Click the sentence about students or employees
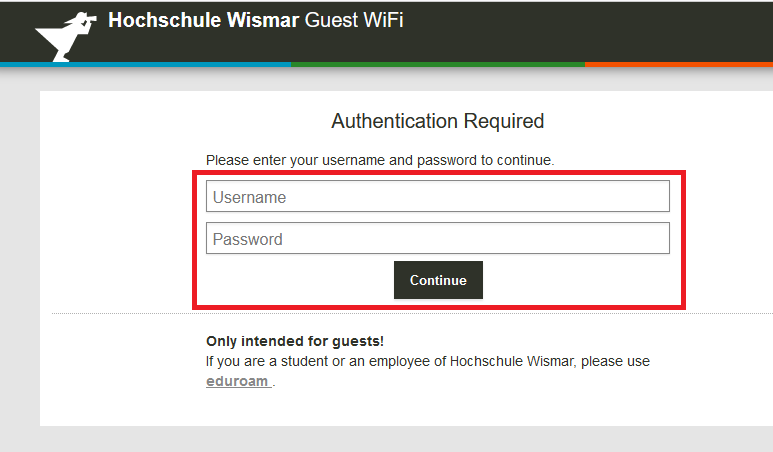 pos(428,361)
